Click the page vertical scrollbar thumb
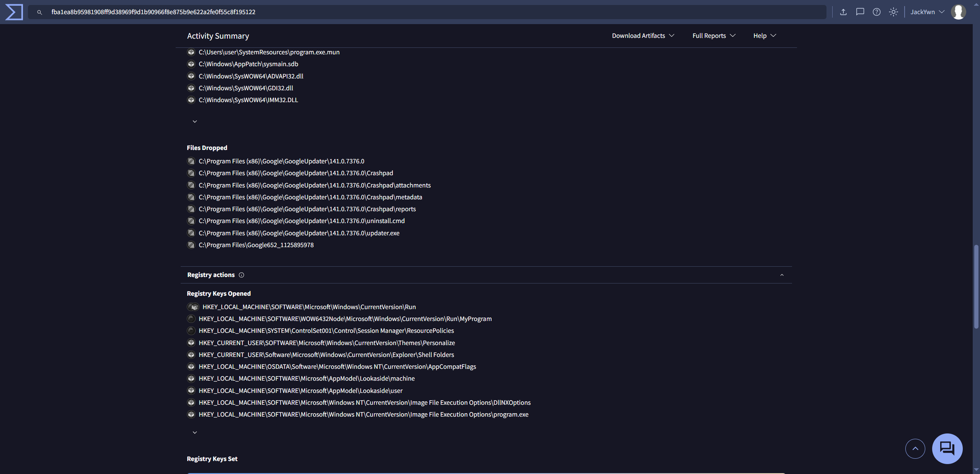 [976, 287]
